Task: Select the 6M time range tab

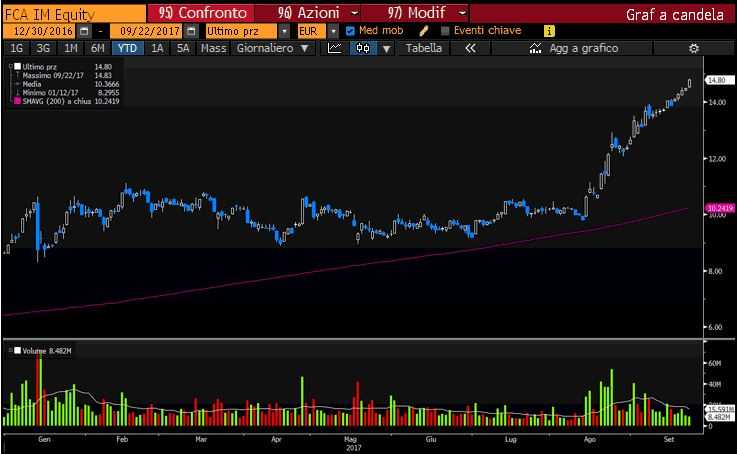Action: (x=97, y=48)
